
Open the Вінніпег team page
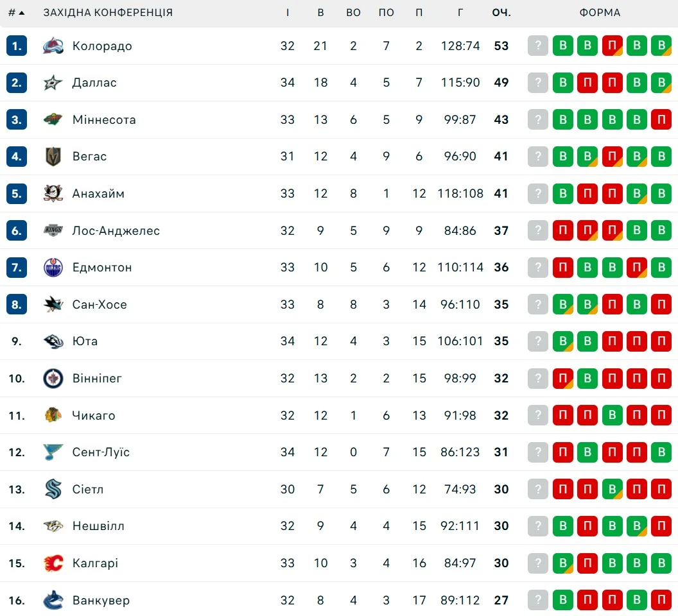pos(97,379)
